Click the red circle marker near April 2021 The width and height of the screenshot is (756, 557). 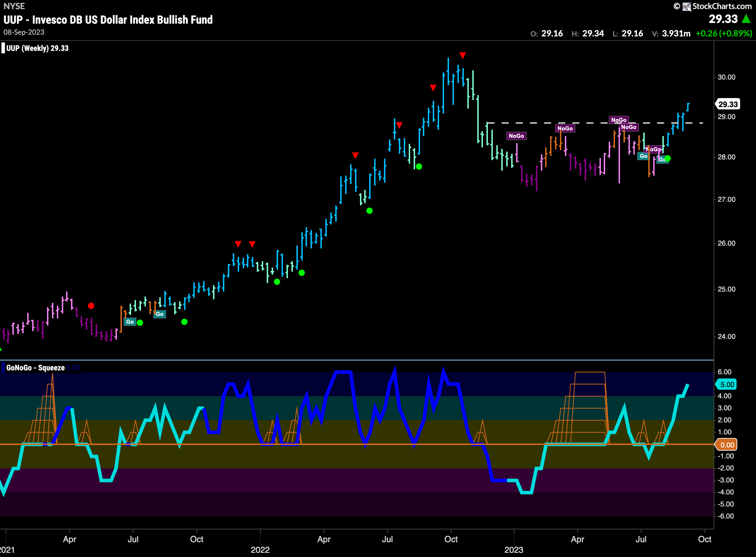pyautogui.click(x=91, y=306)
